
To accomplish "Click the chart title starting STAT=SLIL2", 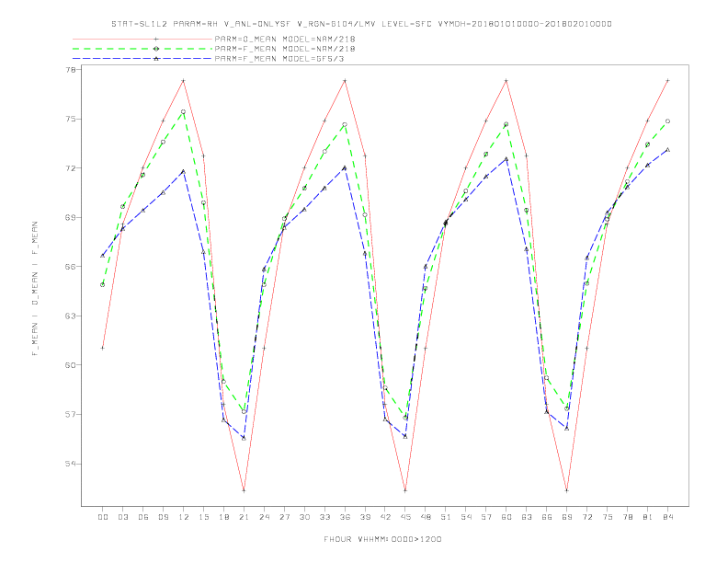I will click(x=361, y=24).
